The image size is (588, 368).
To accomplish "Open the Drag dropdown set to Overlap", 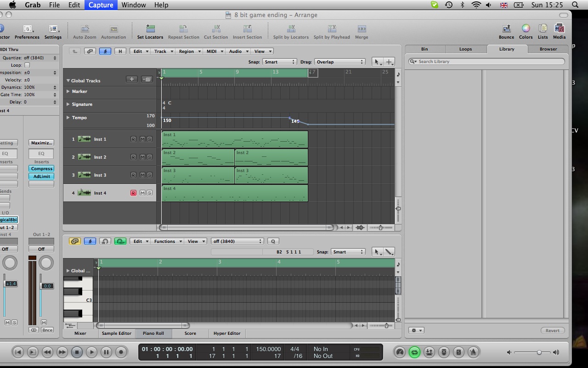I will 340,61.
